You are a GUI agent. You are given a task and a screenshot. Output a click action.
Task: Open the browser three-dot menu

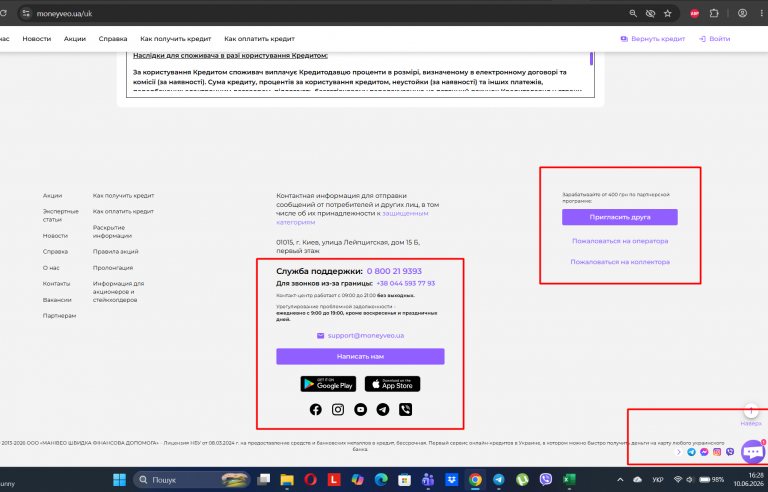click(762, 14)
